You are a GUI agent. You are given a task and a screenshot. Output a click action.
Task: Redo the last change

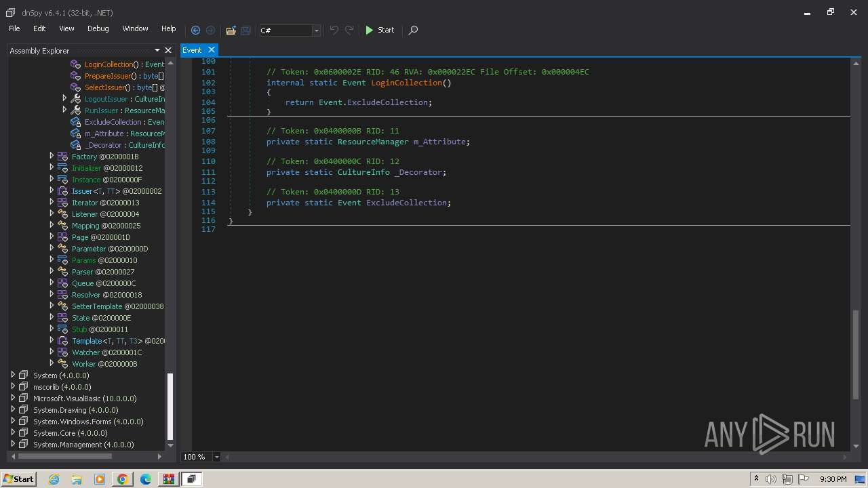click(349, 30)
